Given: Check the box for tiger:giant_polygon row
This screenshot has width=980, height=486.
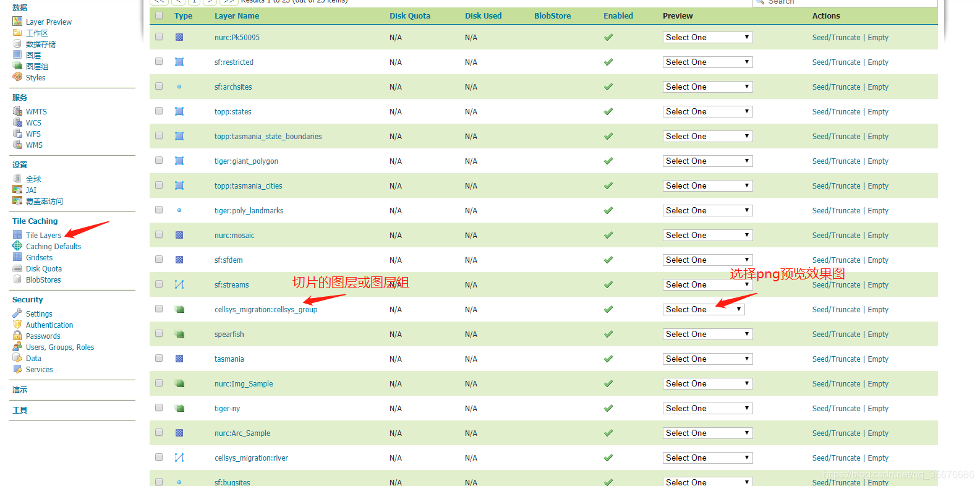Looking at the screenshot, I should coord(159,160).
